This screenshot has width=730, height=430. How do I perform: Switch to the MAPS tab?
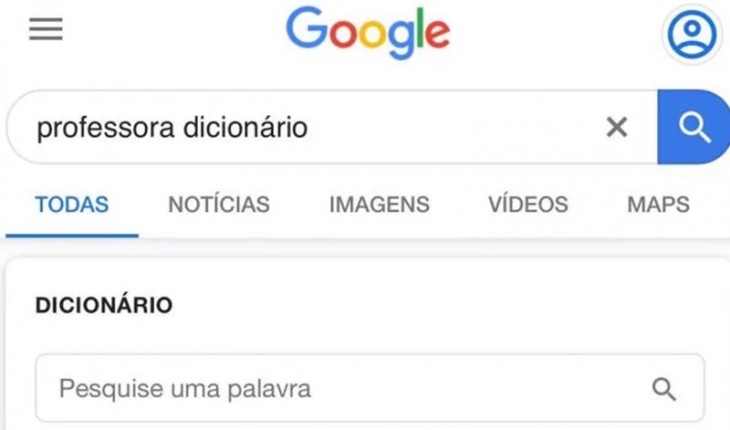coord(657,205)
